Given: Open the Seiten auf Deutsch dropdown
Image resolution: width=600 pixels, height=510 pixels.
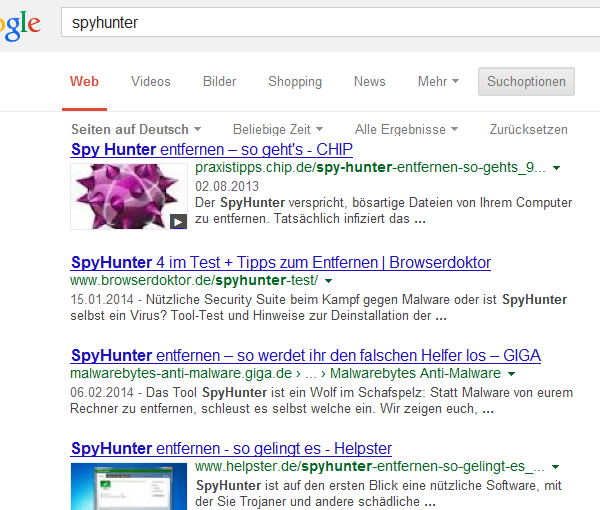Looking at the screenshot, I should point(136,129).
